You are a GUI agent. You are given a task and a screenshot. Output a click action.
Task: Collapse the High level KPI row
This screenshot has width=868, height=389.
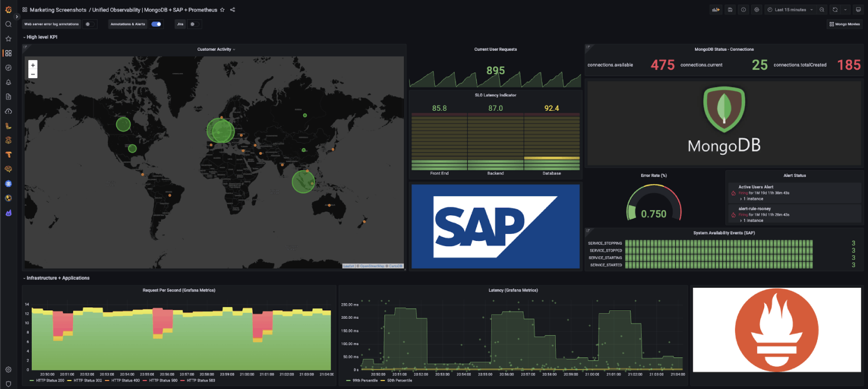point(40,37)
